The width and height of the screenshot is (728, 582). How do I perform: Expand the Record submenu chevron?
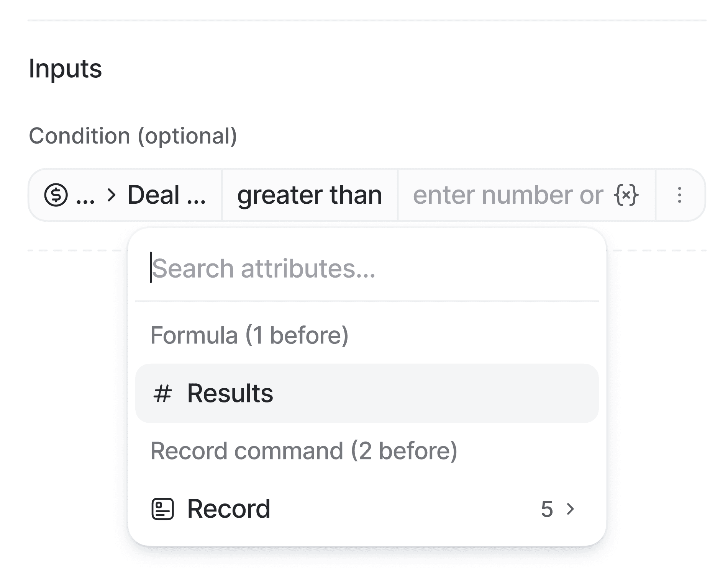click(571, 509)
